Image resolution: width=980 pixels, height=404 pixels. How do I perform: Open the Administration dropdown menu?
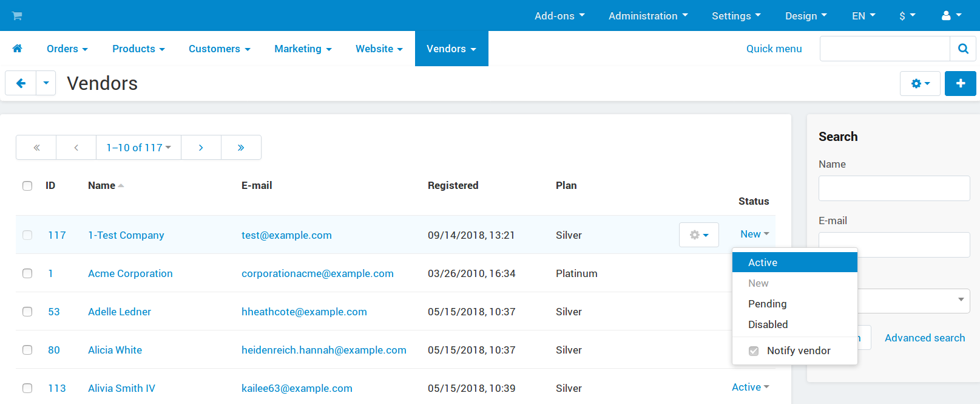[x=648, y=16]
